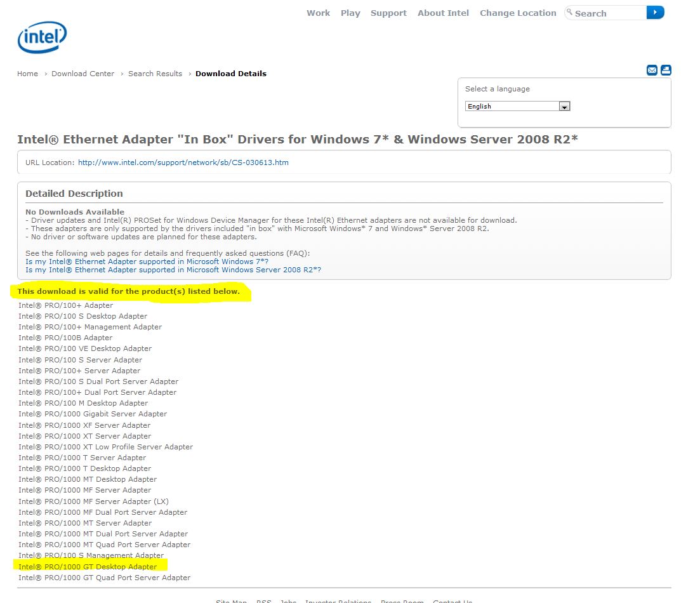
Task: Open the Play menu
Action: pos(350,13)
